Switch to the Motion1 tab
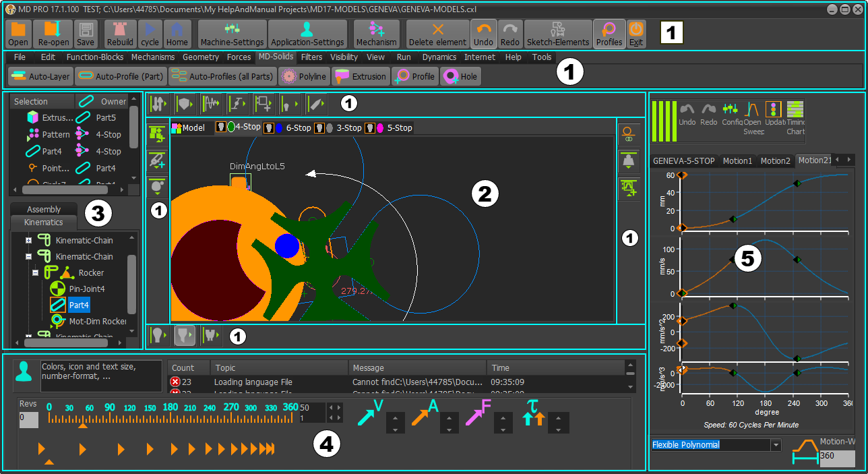This screenshot has height=474, width=868. coord(737,160)
